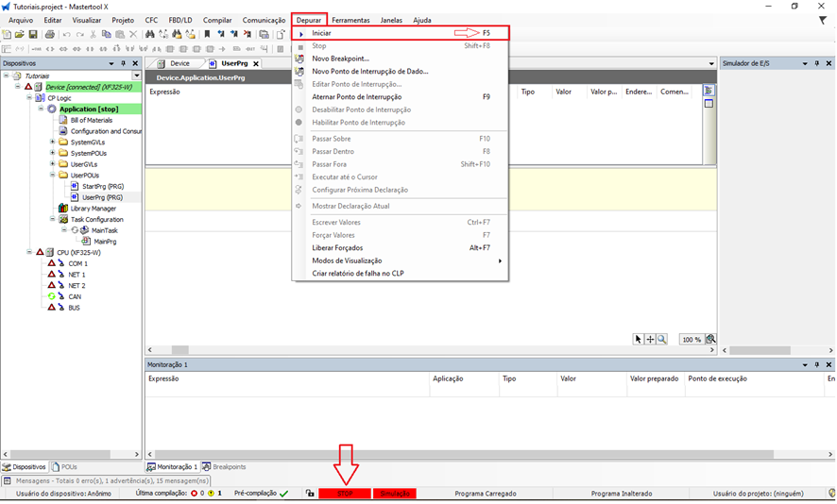Click the filter funnel icon at top right
This screenshot has height=504, width=837.
tap(823, 20)
